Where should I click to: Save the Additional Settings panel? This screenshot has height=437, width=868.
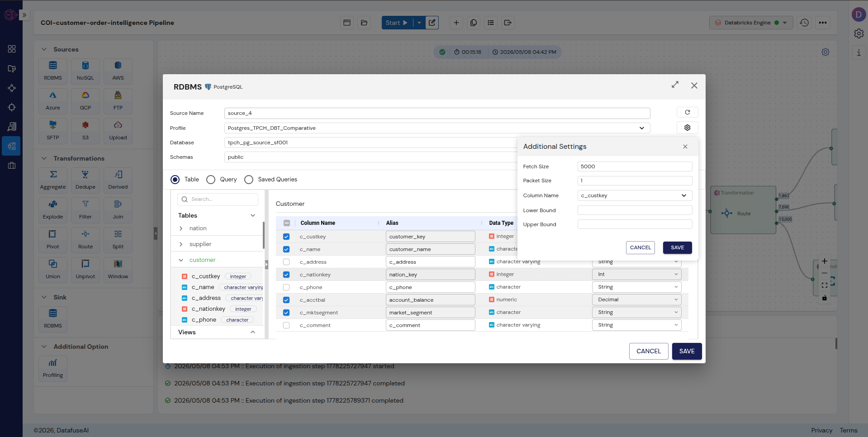pos(677,247)
